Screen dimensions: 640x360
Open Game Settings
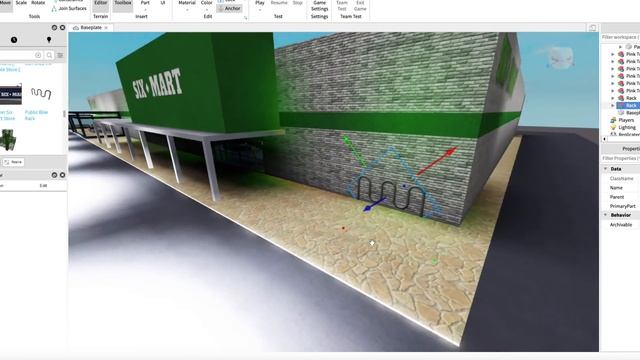[x=319, y=6]
